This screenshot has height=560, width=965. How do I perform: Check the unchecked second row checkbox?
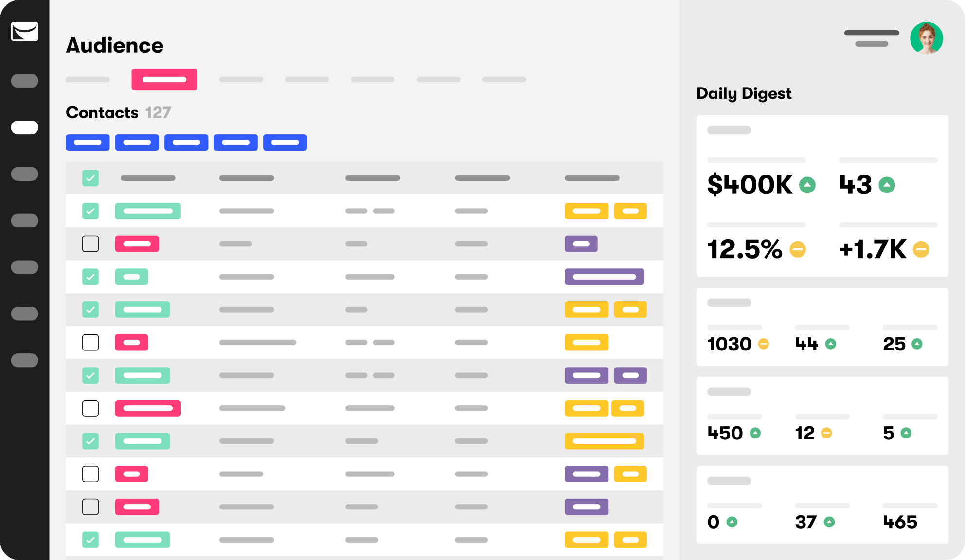point(90,244)
